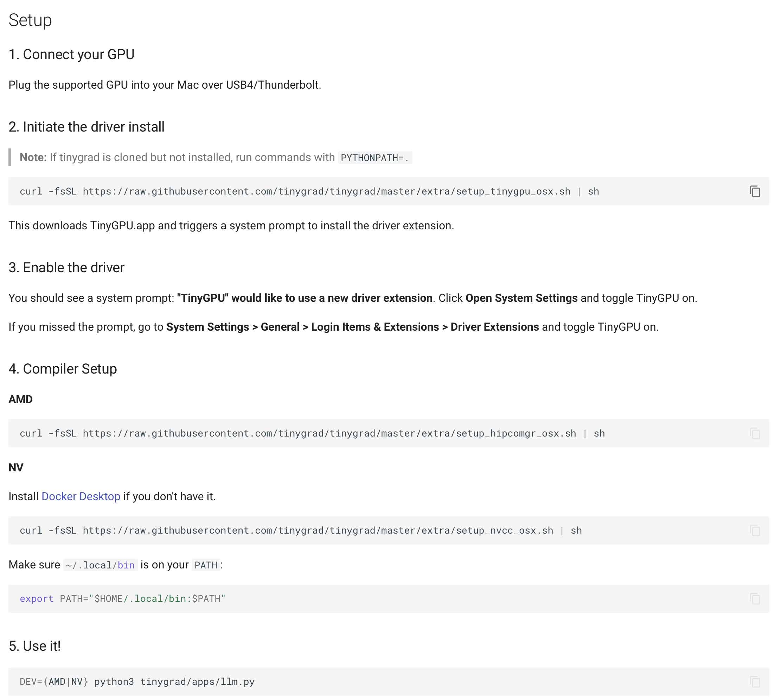Click the "3. Enable the driver" heading
This screenshot has height=700, width=775.
click(x=66, y=268)
